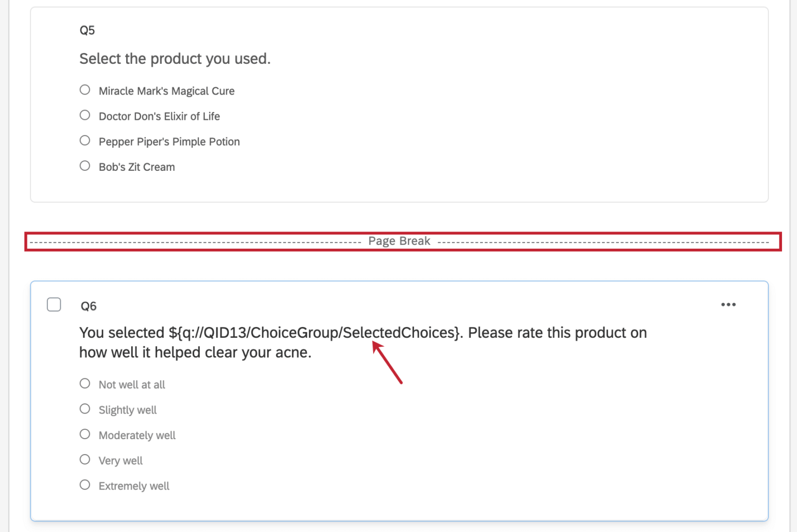Click the Q5 label
This screenshot has width=797, height=532.
coord(87,30)
